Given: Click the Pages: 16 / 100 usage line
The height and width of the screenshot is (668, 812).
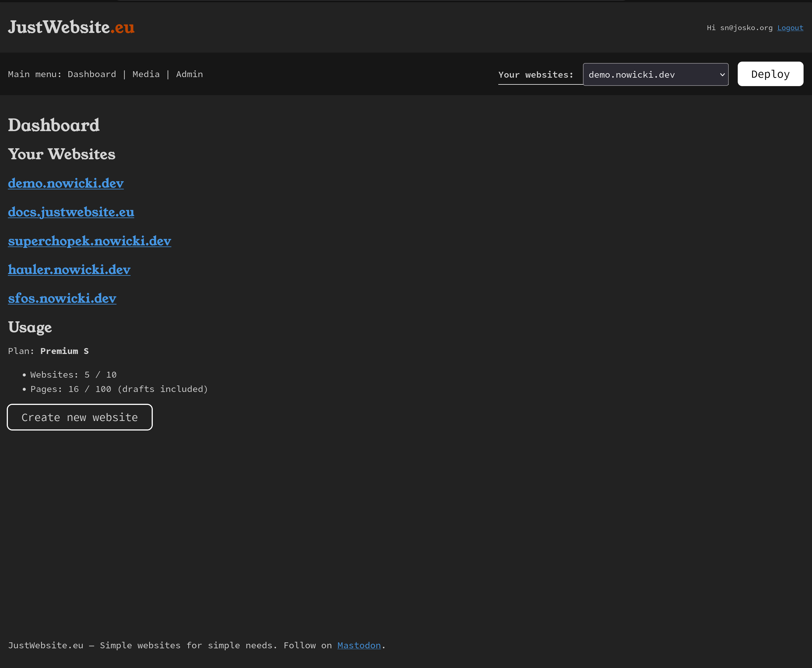Looking at the screenshot, I should click(x=119, y=389).
